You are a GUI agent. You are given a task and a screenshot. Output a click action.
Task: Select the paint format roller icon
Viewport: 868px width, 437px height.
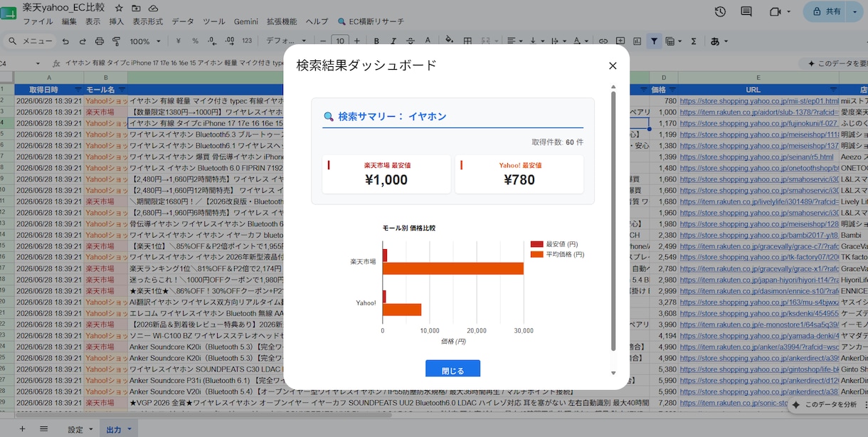tap(117, 41)
